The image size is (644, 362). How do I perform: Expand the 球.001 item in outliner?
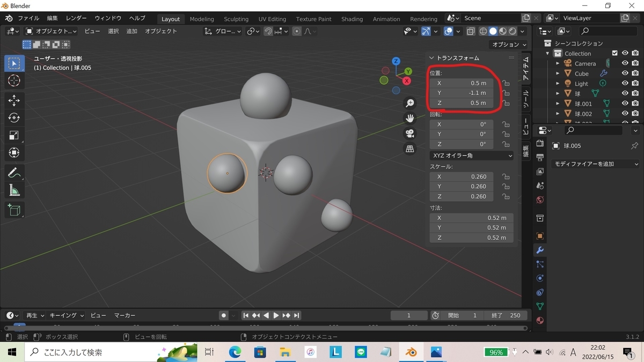point(558,104)
